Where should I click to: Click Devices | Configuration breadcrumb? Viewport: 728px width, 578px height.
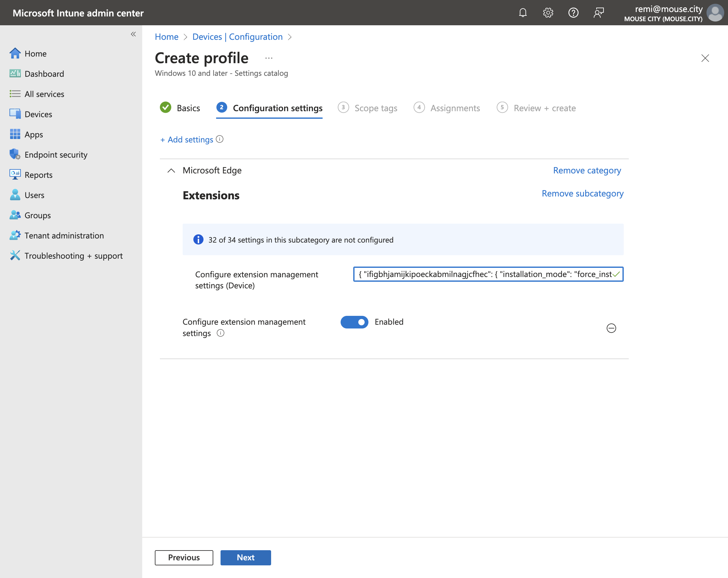(x=237, y=37)
